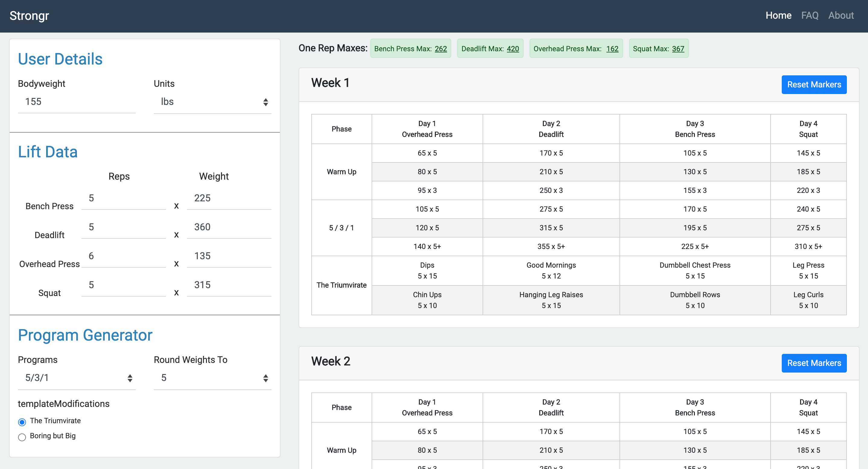
Task: Focus the Bench Press reps field
Action: pyautogui.click(x=124, y=198)
